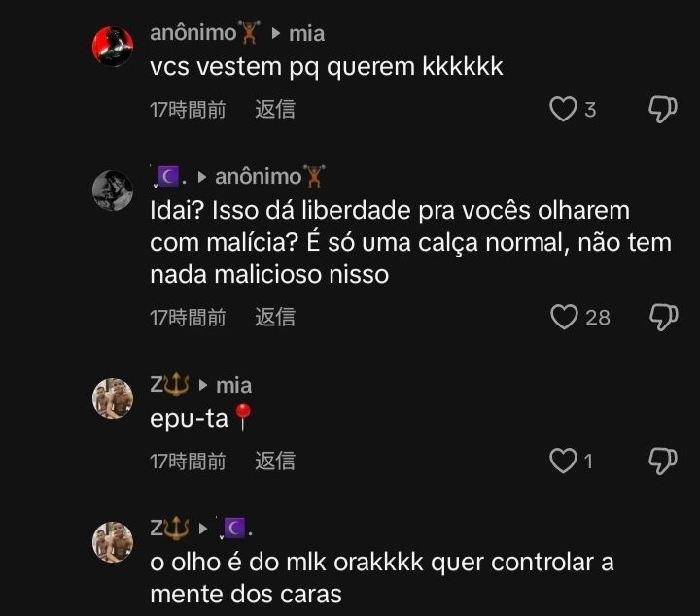Open anônimo's red profile avatar
The image size is (700, 616).
(113, 46)
